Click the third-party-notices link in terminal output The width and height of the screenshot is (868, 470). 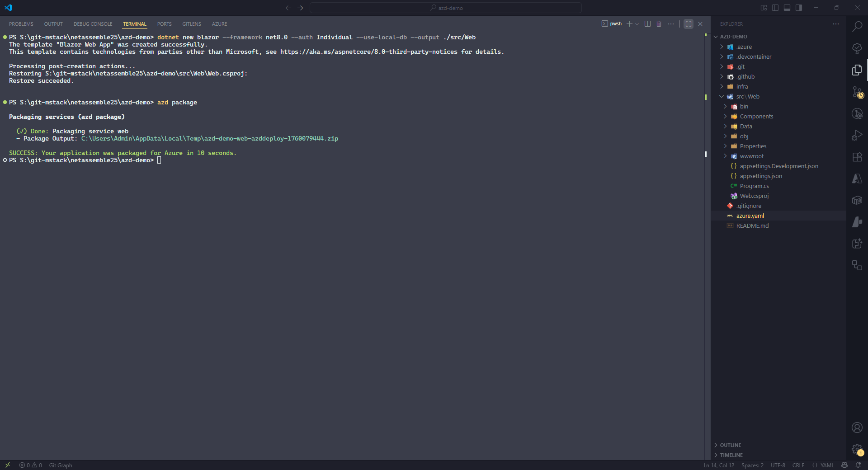tap(368, 52)
